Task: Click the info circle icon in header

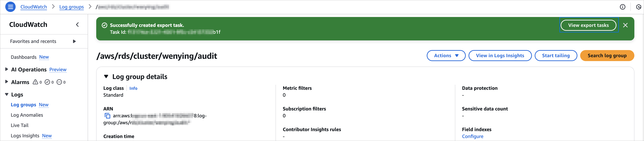Action: pos(622,7)
